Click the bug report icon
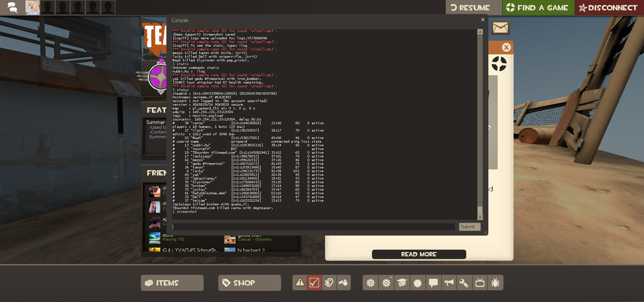Screen dimensions: 644x302 [495, 283]
